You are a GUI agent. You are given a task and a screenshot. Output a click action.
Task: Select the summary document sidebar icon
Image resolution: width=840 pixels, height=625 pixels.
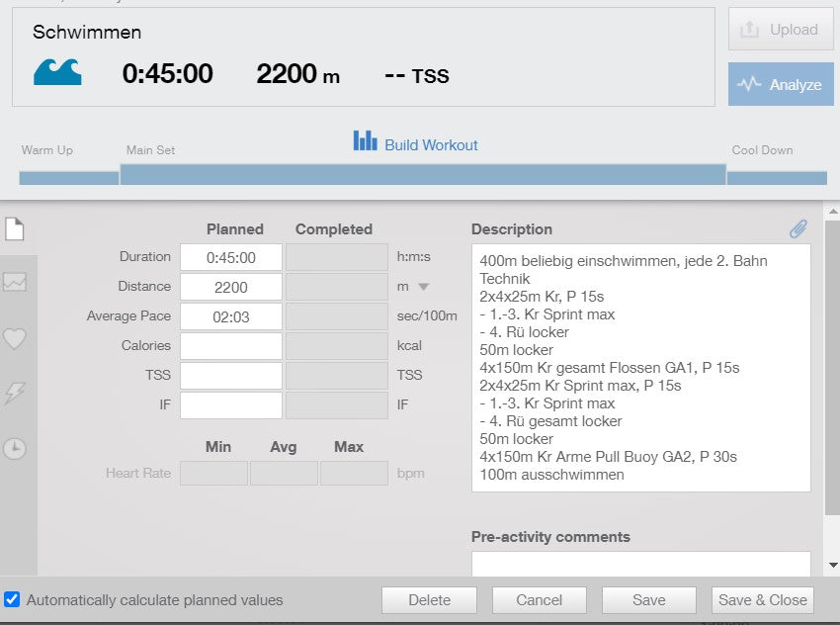point(15,229)
